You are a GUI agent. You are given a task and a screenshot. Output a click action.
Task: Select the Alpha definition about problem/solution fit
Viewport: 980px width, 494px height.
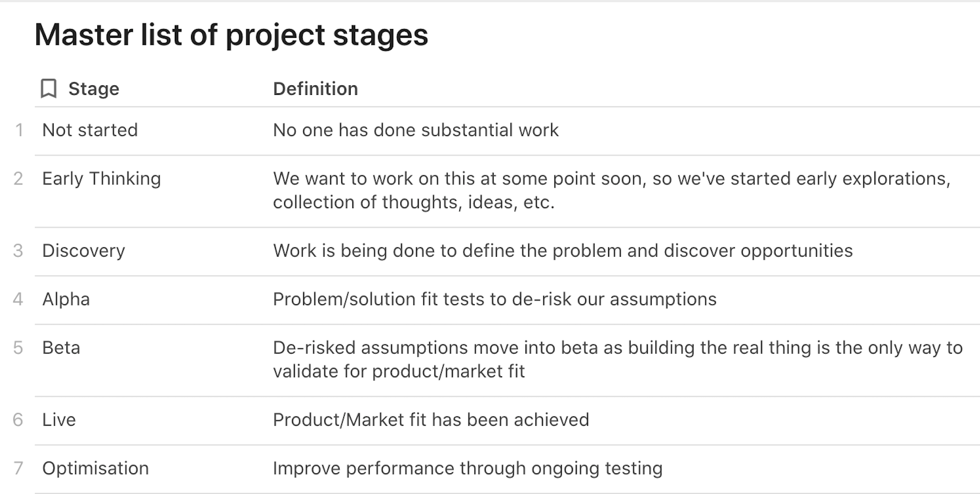[494, 299]
